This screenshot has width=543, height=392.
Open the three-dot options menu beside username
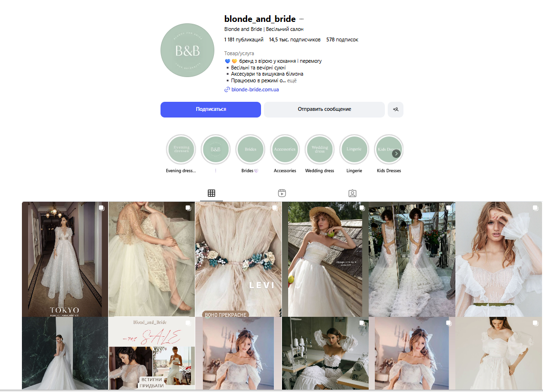pyautogui.click(x=302, y=20)
